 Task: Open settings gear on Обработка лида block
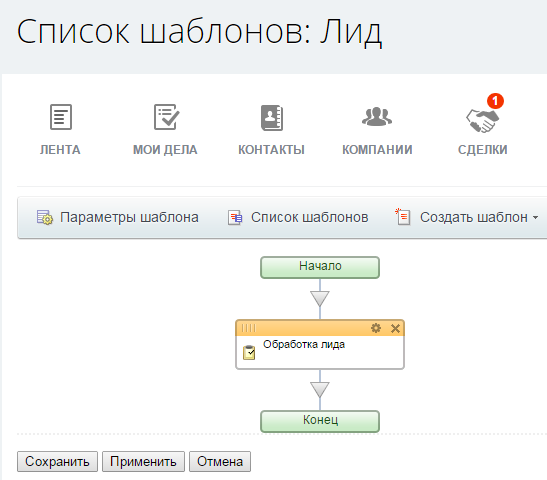[376, 328]
